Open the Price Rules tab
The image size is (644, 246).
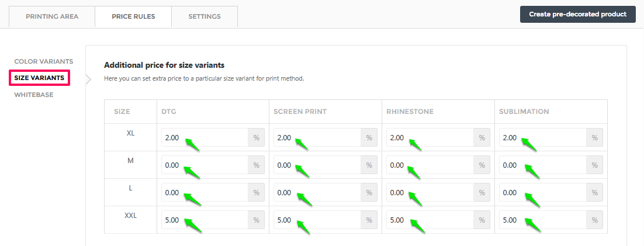click(133, 17)
